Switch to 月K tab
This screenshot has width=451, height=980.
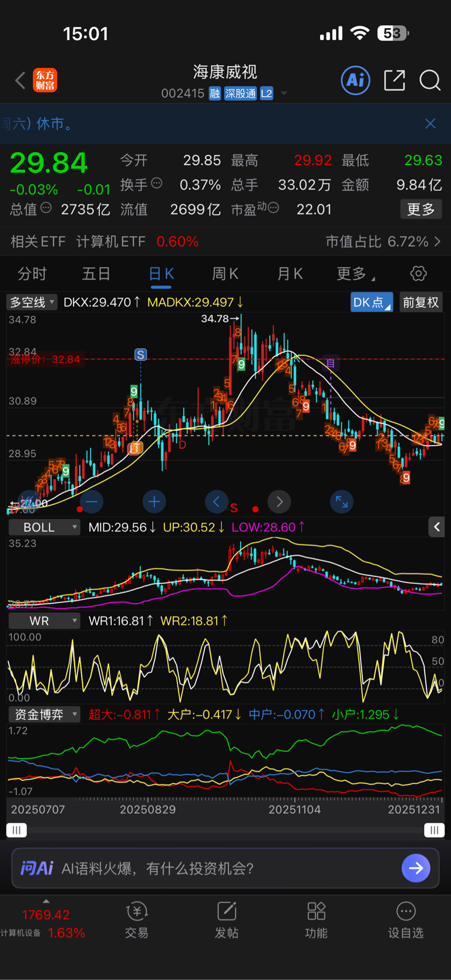pos(290,274)
